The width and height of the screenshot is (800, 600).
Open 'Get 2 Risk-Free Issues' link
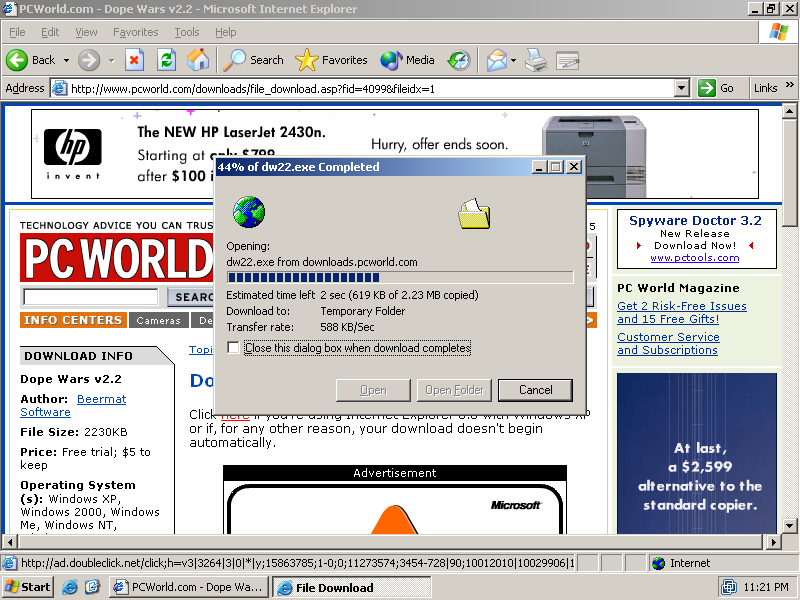pyautogui.click(x=682, y=312)
